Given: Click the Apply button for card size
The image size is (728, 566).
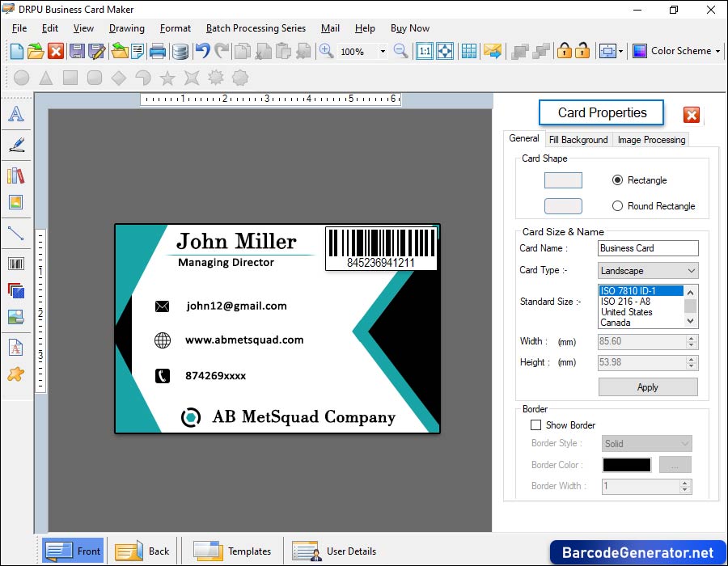Looking at the screenshot, I should pyautogui.click(x=647, y=386).
